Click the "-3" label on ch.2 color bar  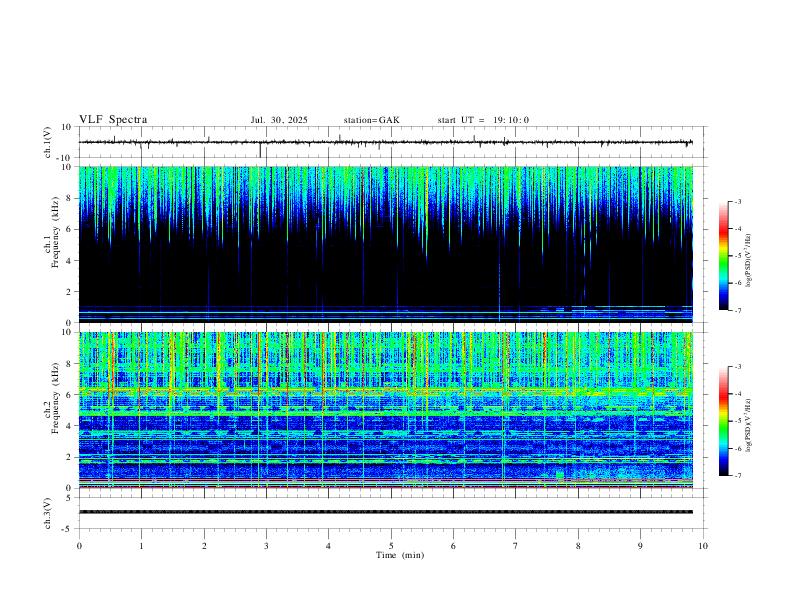(738, 367)
